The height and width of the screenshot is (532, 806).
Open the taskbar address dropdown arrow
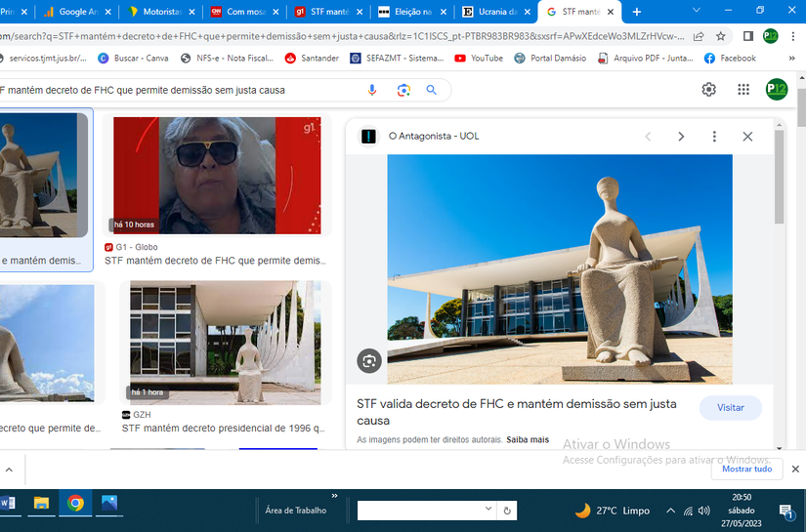click(x=488, y=509)
